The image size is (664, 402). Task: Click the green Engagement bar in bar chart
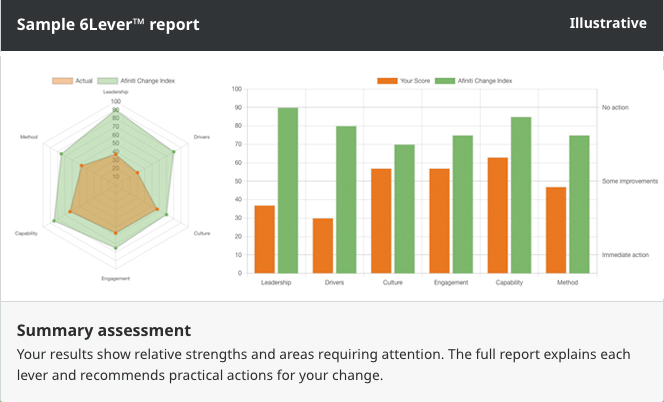pos(463,205)
